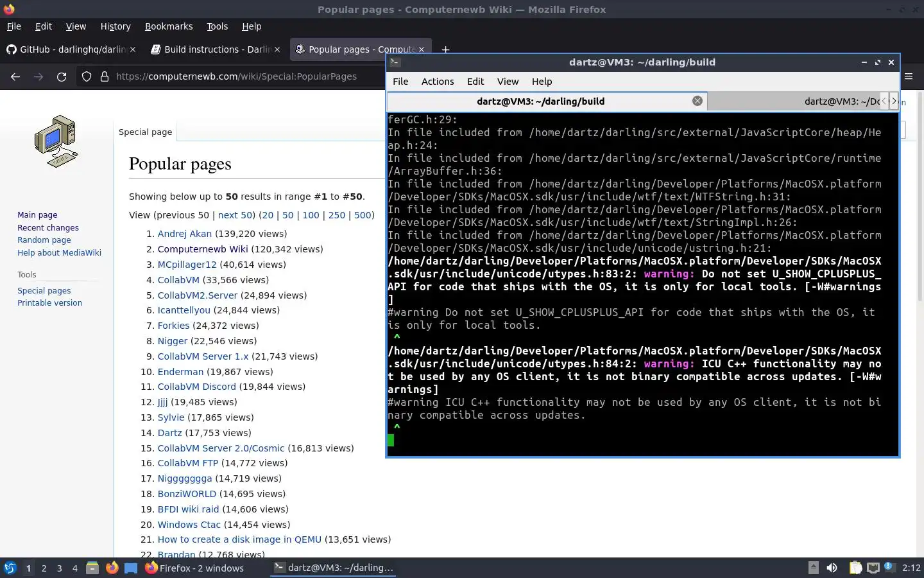Switch to the second terminal tab ~/Do
924x578 pixels.
click(x=793, y=101)
